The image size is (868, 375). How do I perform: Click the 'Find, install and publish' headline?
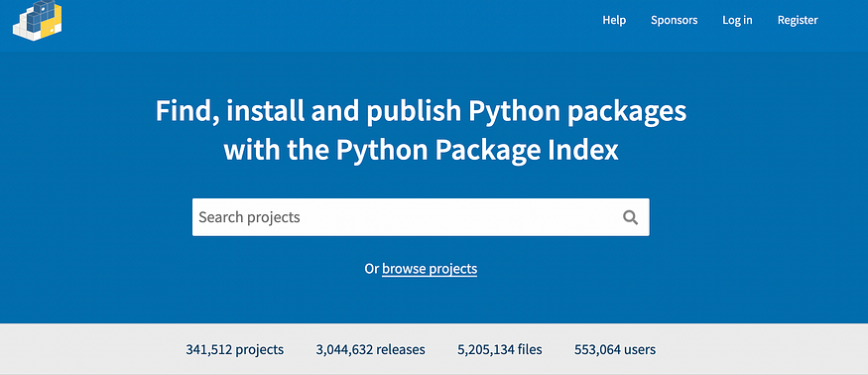click(x=310, y=111)
